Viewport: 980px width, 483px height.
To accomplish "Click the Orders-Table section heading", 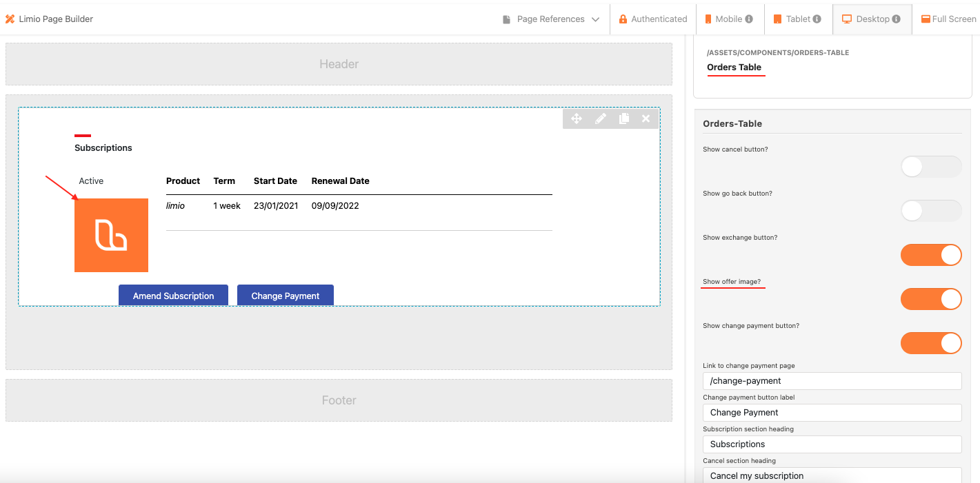I will [732, 123].
